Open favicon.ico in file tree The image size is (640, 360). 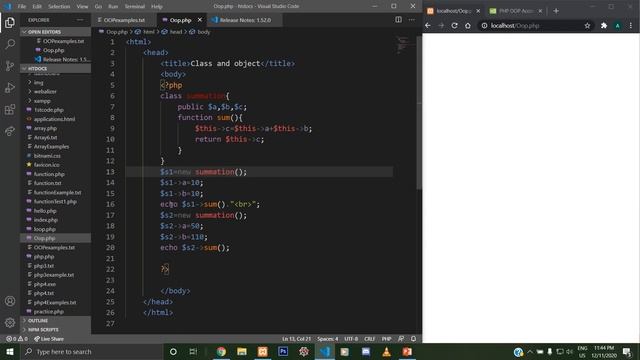point(47,165)
